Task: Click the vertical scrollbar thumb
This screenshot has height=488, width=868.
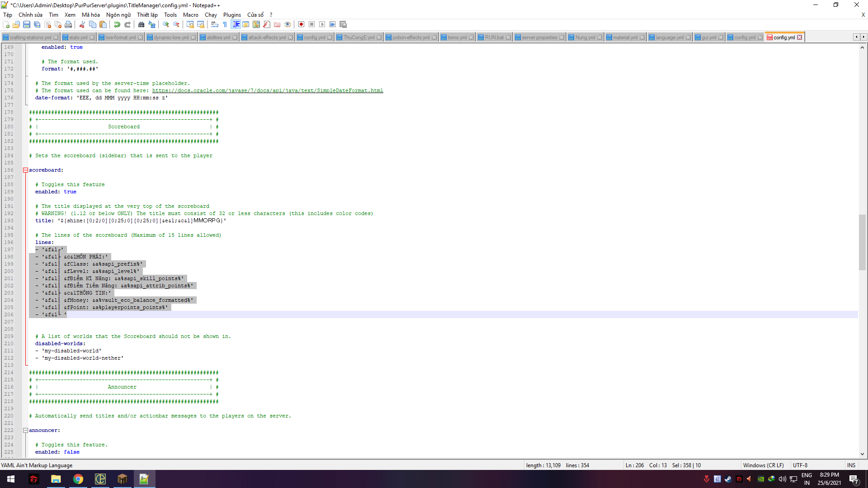Action: click(862, 242)
